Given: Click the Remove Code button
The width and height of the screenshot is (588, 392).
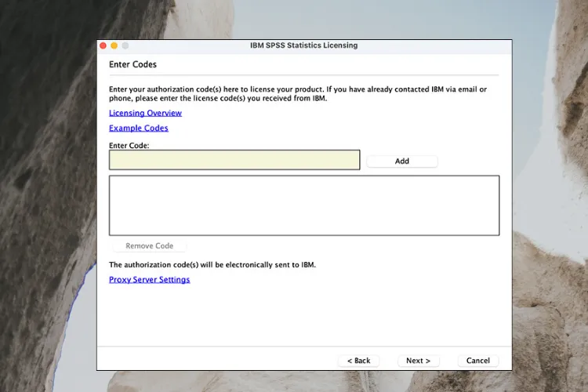Looking at the screenshot, I should coord(149,245).
